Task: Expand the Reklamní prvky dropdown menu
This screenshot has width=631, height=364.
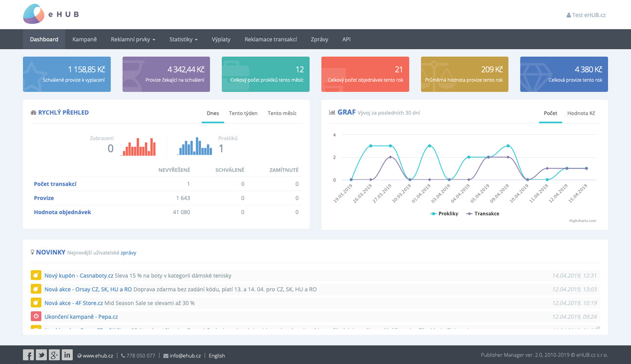Action: coord(133,39)
